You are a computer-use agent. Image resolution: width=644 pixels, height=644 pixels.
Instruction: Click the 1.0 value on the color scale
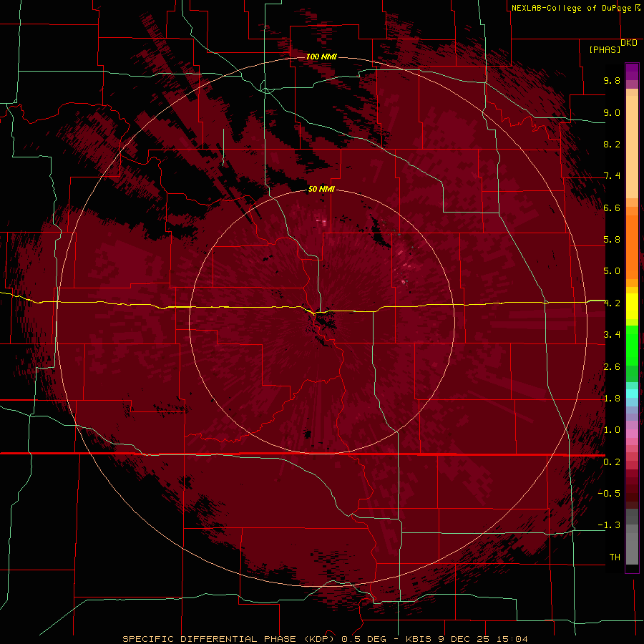point(612,430)
